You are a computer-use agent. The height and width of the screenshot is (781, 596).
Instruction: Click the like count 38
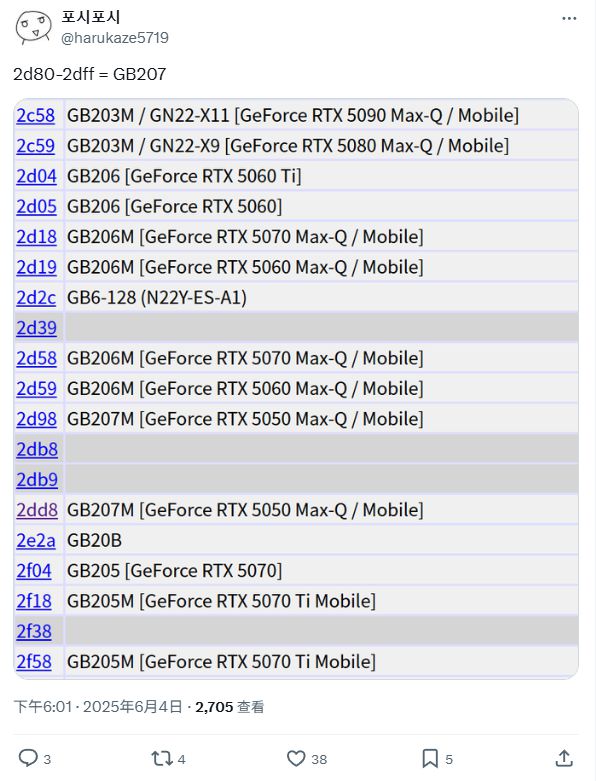tap(319, 760)
